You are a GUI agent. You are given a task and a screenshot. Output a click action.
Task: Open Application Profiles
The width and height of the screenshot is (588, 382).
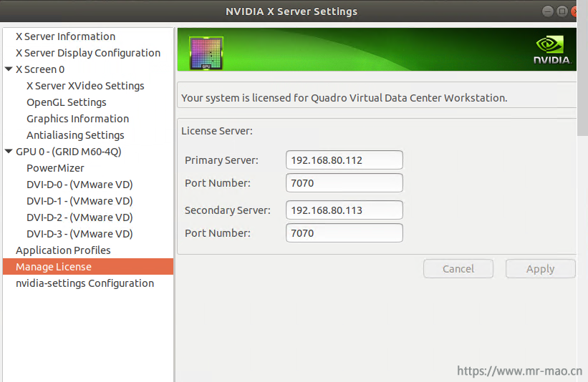point(63,250)
